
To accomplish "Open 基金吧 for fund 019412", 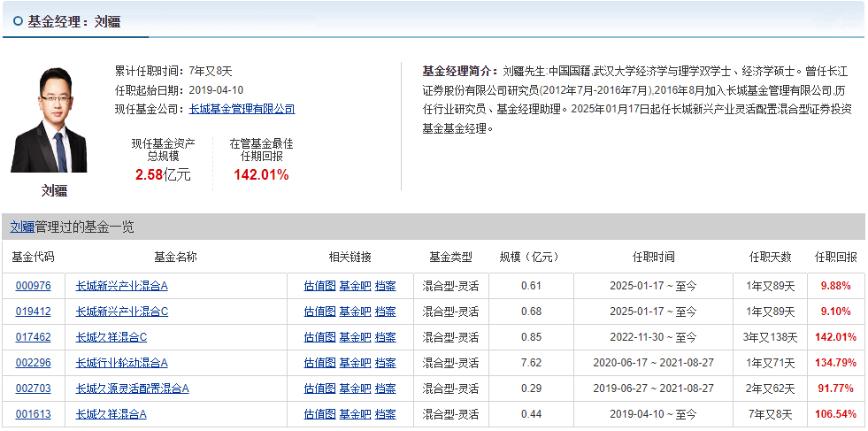I will [x=355, y=312].
